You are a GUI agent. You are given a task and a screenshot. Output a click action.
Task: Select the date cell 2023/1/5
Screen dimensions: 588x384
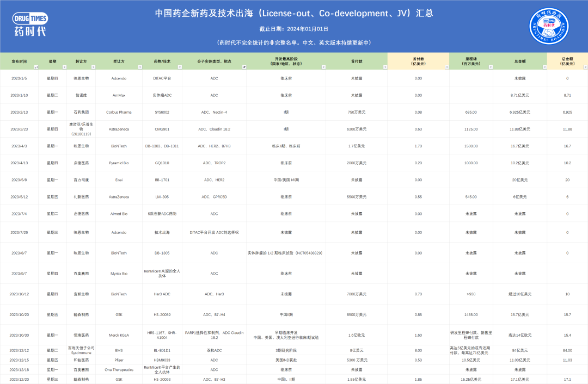19,78
